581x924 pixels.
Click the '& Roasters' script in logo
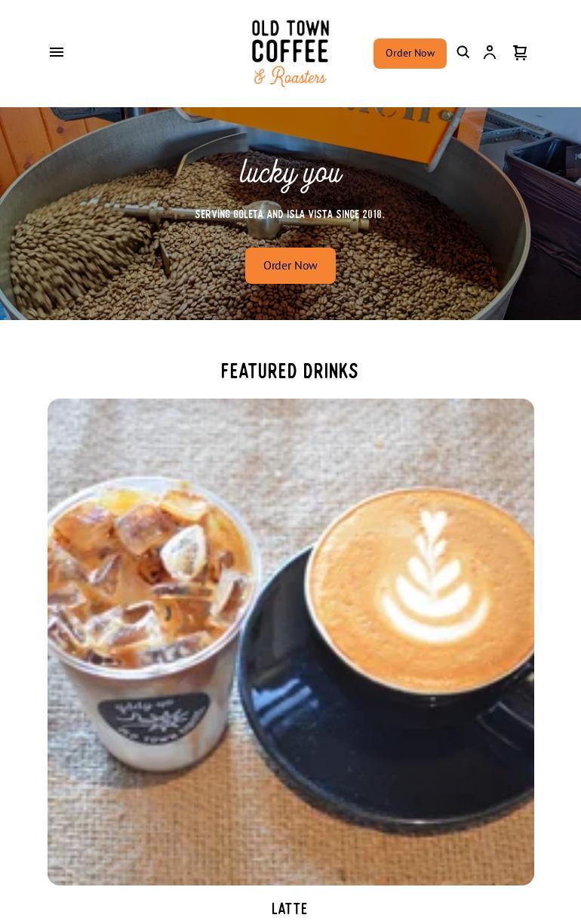click(x=290, y=76)
